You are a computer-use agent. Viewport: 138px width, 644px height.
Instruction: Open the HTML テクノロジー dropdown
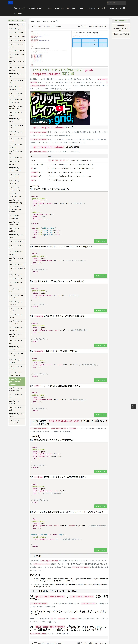(x=37, y=8)
